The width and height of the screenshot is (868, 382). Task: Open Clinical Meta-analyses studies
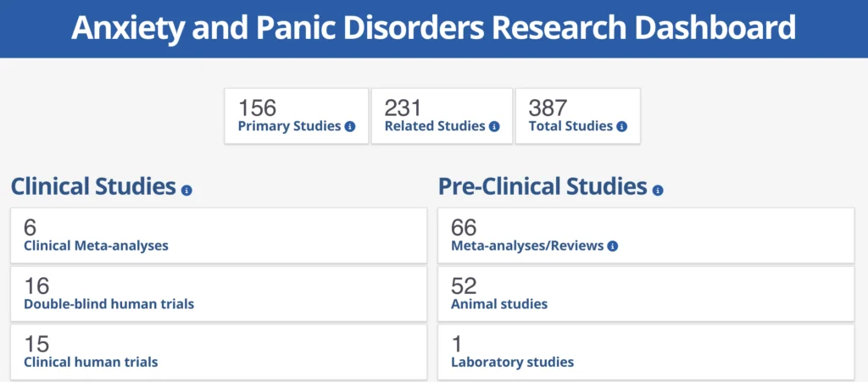click(x=96, y=246)
